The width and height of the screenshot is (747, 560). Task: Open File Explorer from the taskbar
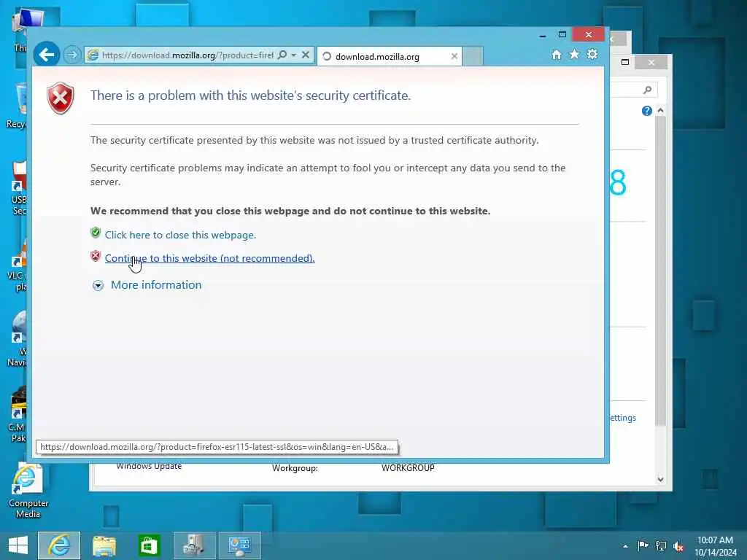pos(104,545)
